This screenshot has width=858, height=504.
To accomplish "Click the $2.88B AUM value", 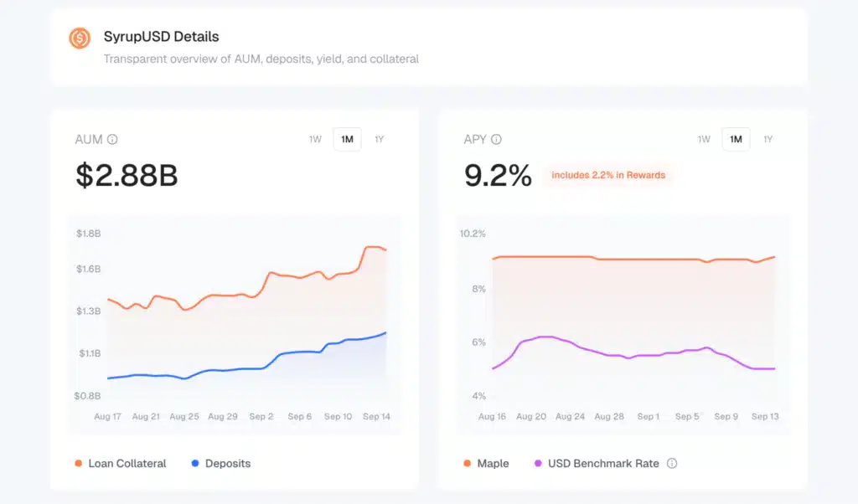I will (x=127, y=175).
